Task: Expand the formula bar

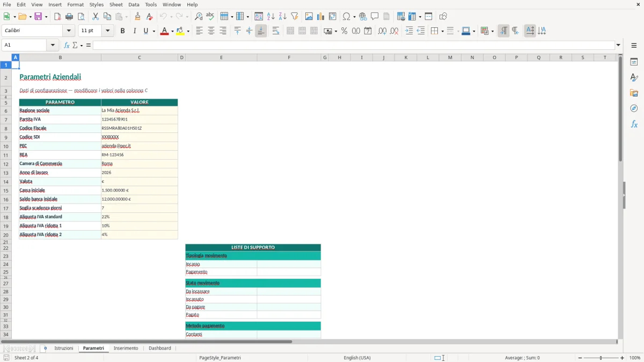Action: 618,45
